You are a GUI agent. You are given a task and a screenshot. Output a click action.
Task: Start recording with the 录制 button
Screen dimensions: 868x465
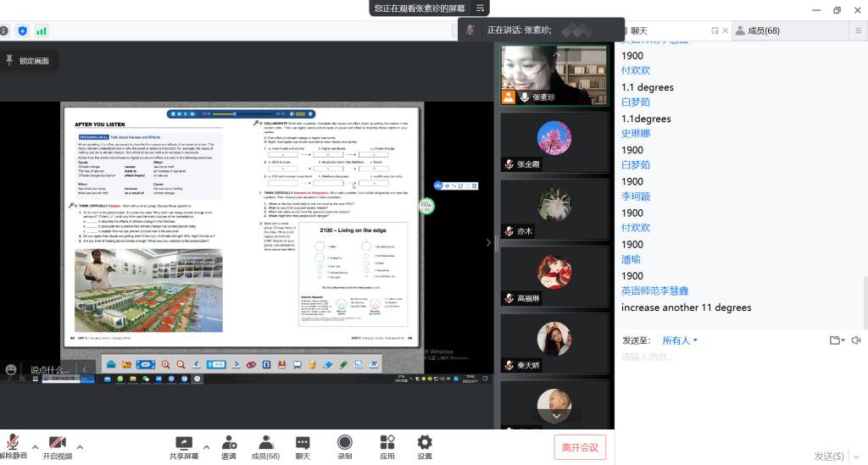point(345,446)
